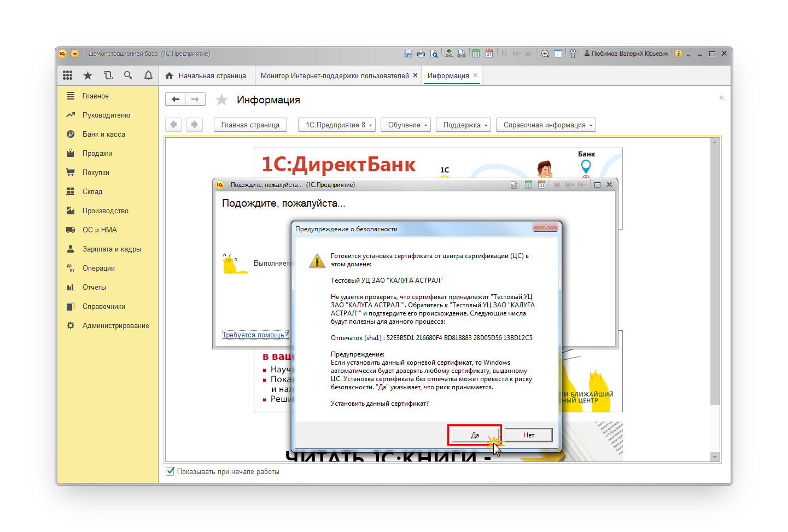Screen dimensions: 788x532
Task: Open notifications bell icon
Action: coord(148,75)
